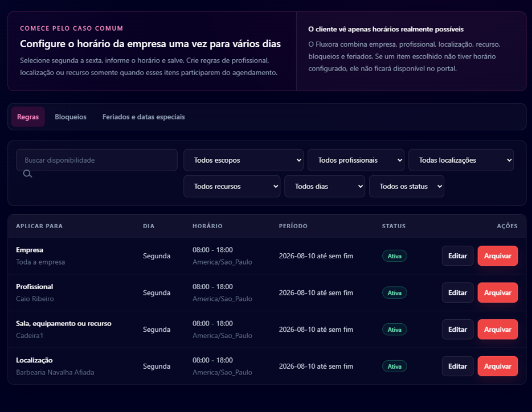This screenshot has width=532, height=412.
Task: Click Segunda in the Empresa row
Action: coord(157,256)
